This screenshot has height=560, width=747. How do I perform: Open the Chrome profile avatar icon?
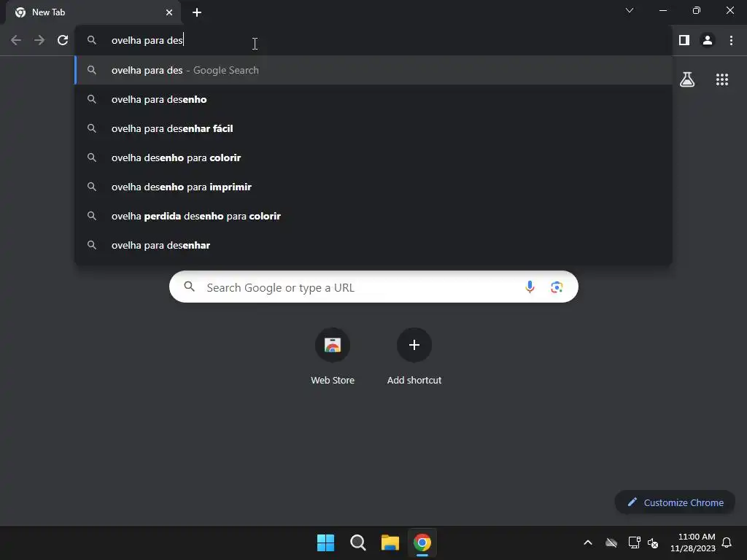708,41
